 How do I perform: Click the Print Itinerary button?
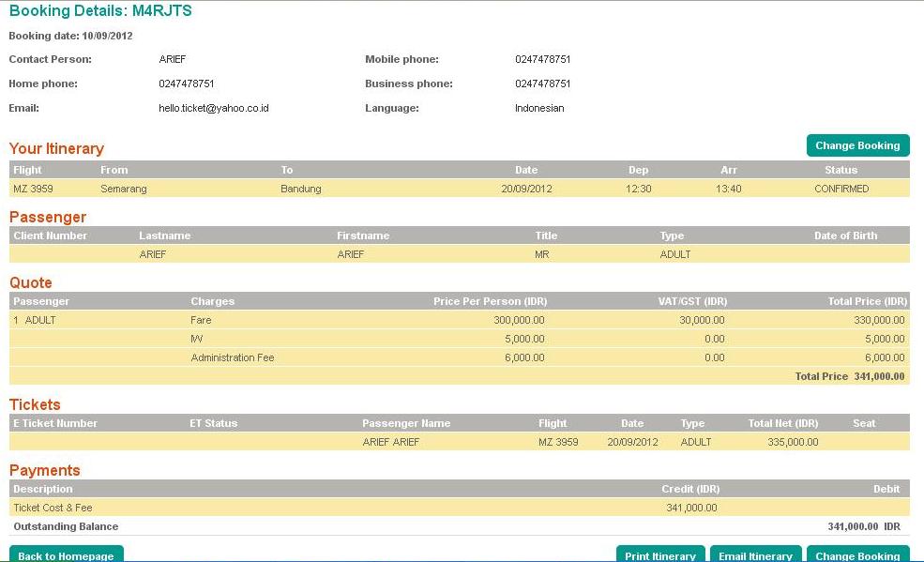tap(660, 554)
